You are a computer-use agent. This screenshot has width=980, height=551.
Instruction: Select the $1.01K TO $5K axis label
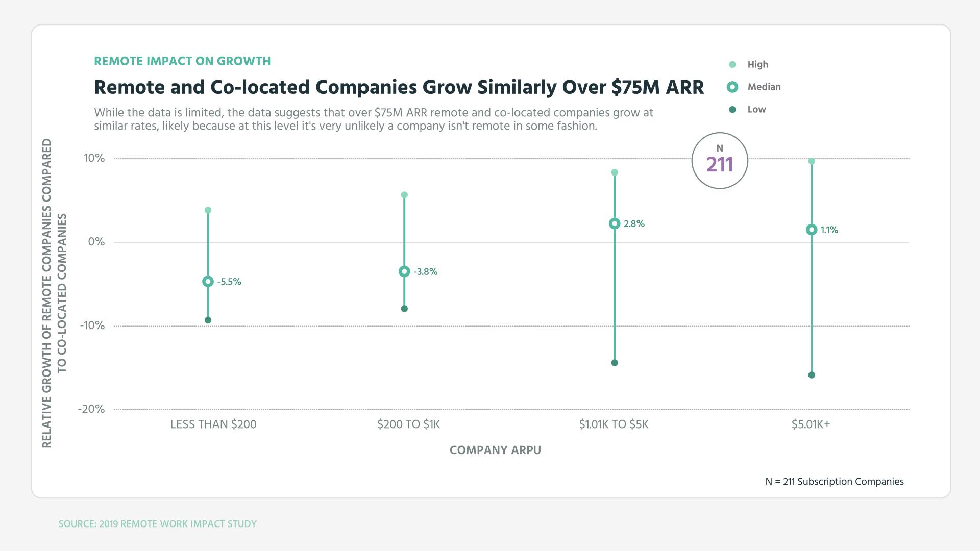(614, 424)
